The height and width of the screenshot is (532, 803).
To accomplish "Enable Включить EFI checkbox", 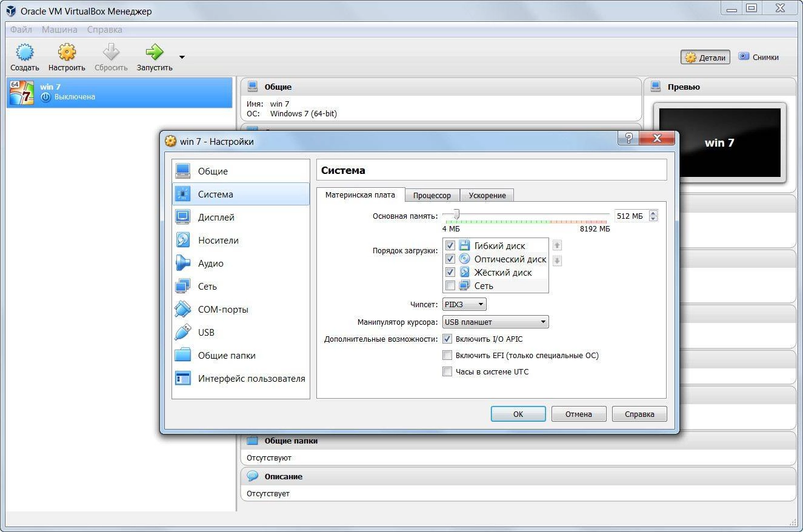I will [447, 355].
